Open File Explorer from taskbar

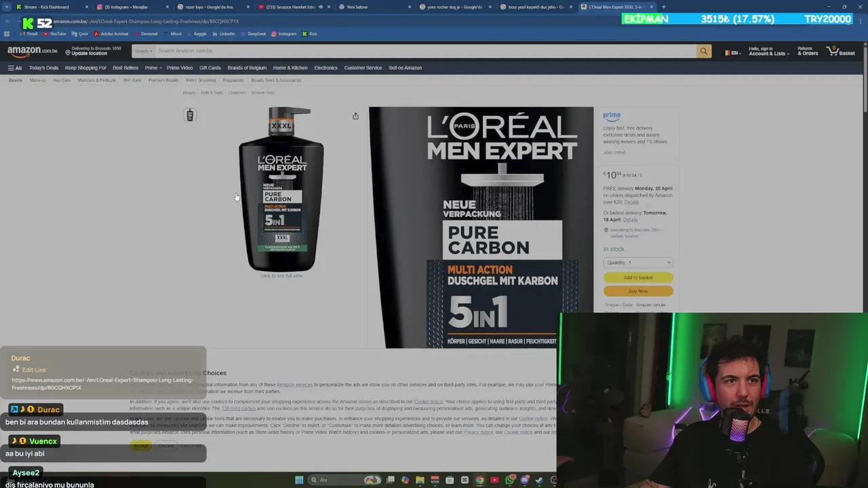[x=420, y=480]
